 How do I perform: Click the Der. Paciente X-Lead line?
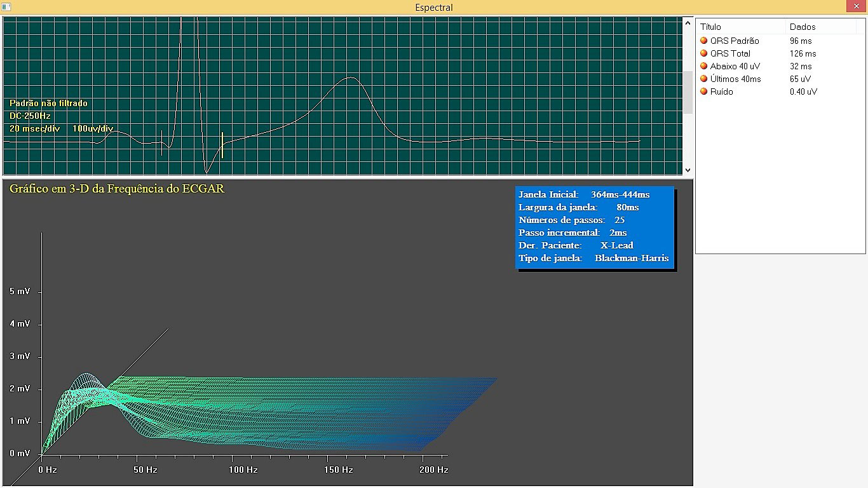point(576,245)
